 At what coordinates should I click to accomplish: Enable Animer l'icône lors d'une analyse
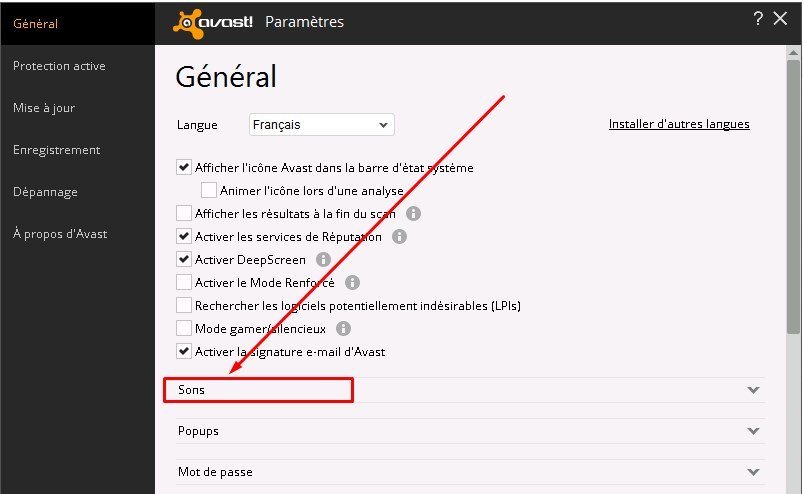click(208, 190)
